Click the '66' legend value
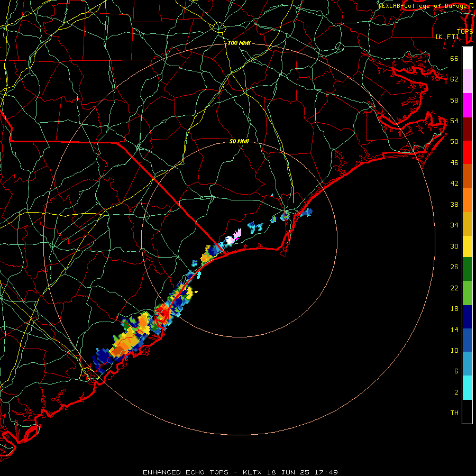This screenshot has width=476, height=476. click(x=454, y=58)
